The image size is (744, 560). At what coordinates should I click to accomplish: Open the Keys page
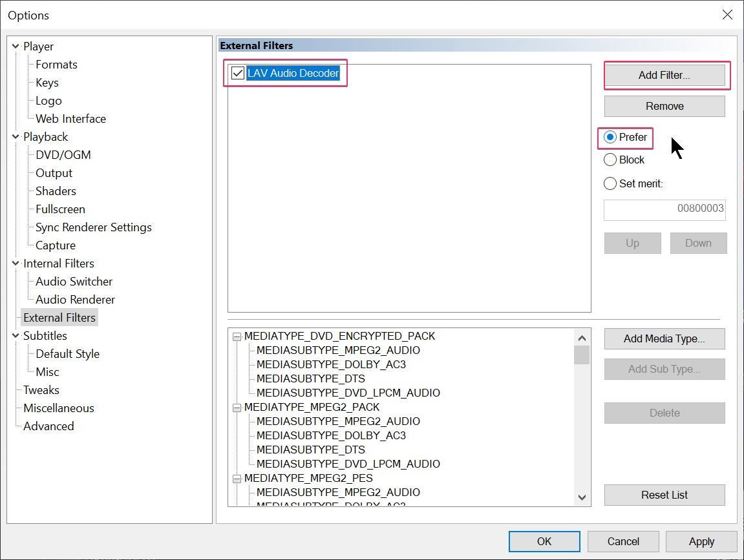point(47,83)
